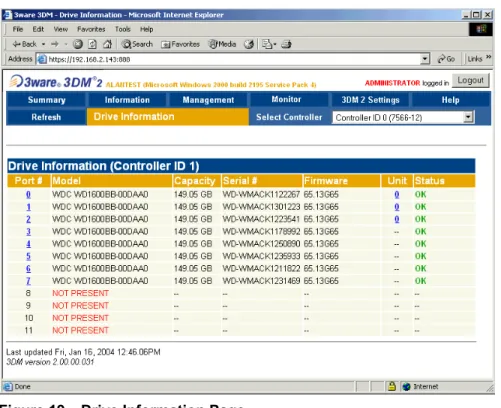Click the Go button next to the address bar
501x408 pixels.
coord(446,59)
